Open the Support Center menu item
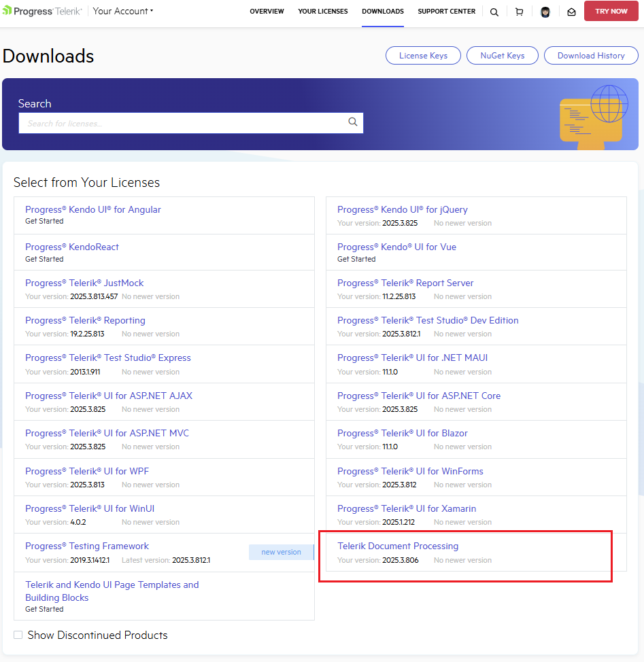The width and height of the screenshot is (644, 662). coord(446,12)
